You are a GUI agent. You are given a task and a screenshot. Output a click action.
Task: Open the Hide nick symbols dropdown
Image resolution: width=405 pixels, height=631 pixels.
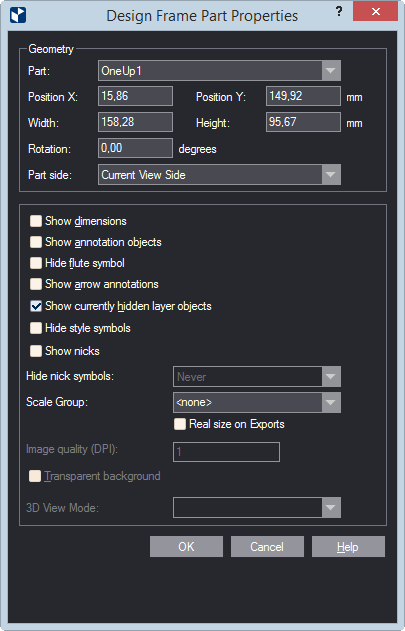pos(257,377)
